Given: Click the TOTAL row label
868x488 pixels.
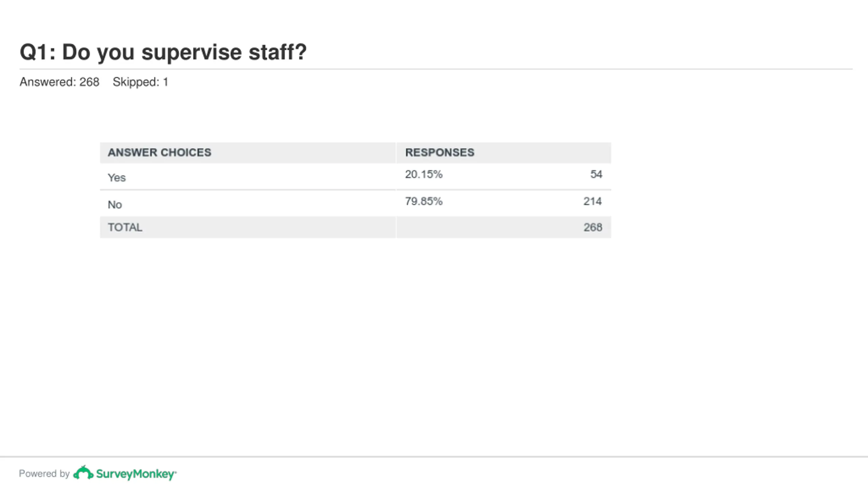Looking at the screenshot, I should (x=125, y=227).
